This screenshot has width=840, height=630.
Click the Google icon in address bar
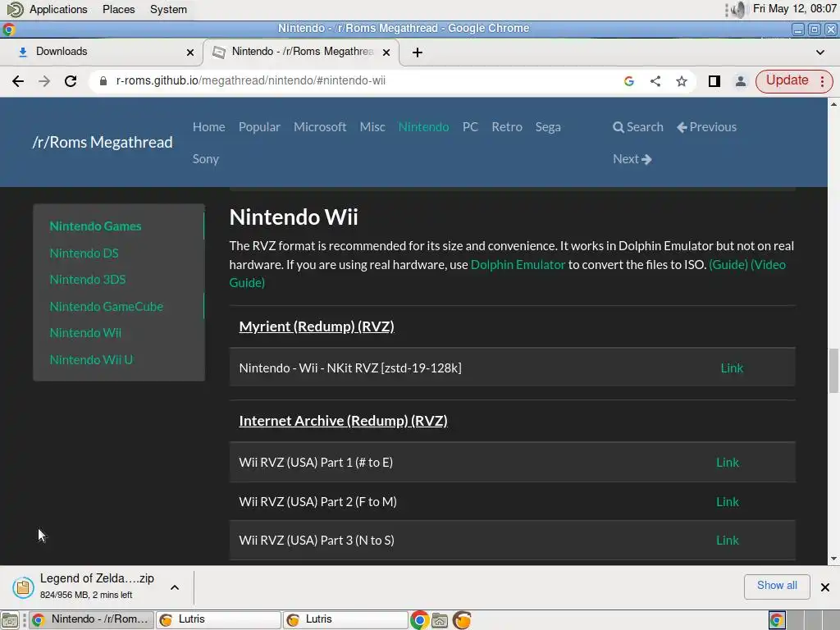click(629, 81)
